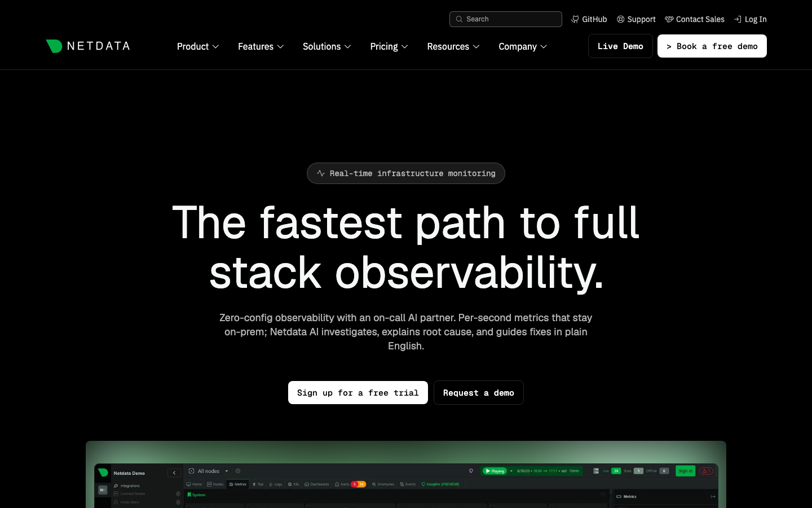The image size is (812, 508).
Task: Open the Insights [PREVIEW] tab
Action: (x=440, y=484)
